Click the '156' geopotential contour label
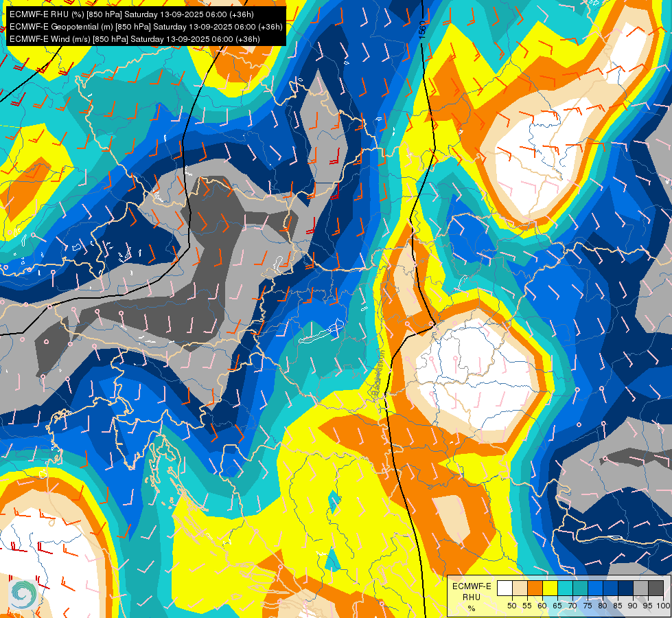 coord(423,30)
